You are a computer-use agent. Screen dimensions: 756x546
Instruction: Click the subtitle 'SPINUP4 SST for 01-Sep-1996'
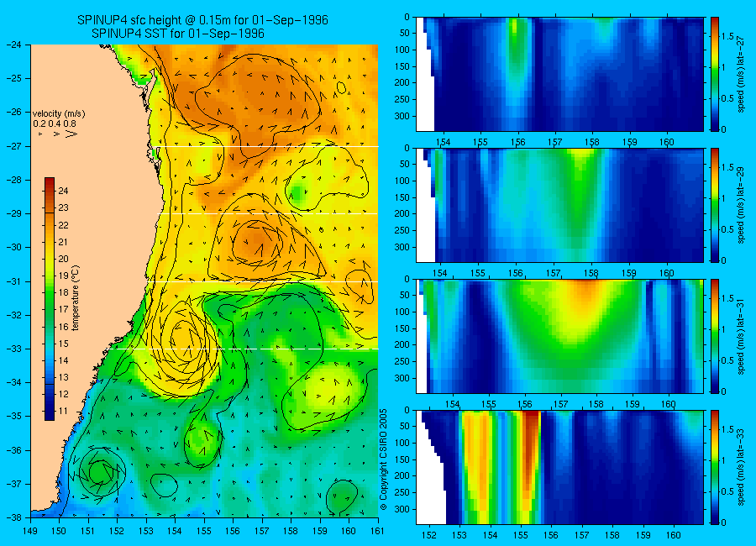pos(178,34)
